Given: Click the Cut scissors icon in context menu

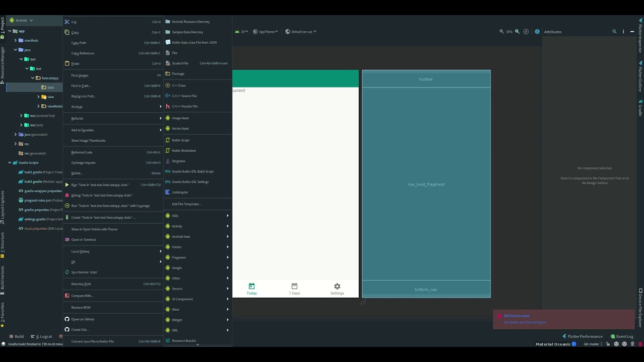Looking at the screenshot, I should [x=67, y=22].
